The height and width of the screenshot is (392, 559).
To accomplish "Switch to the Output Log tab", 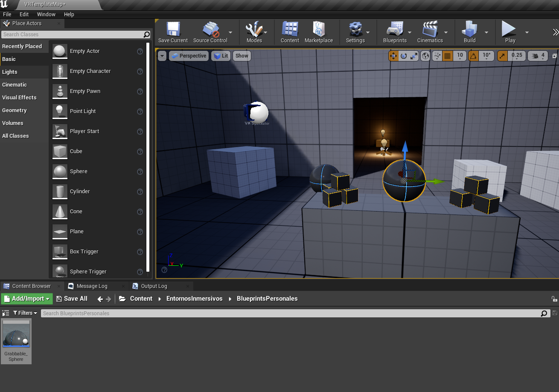I will click(154, 286).
